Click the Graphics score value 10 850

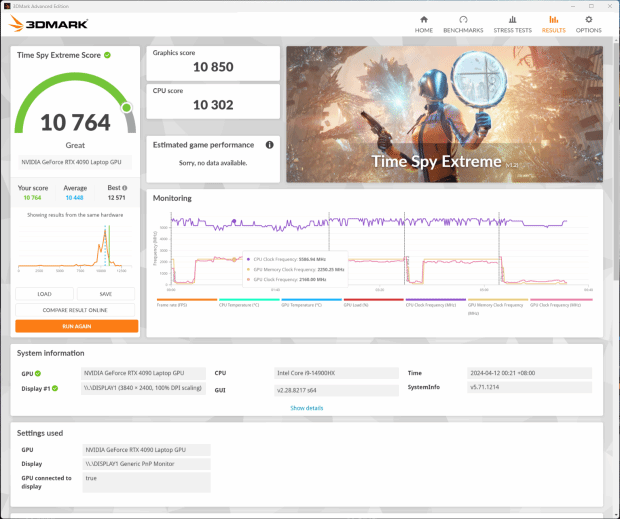click(213, 67)
